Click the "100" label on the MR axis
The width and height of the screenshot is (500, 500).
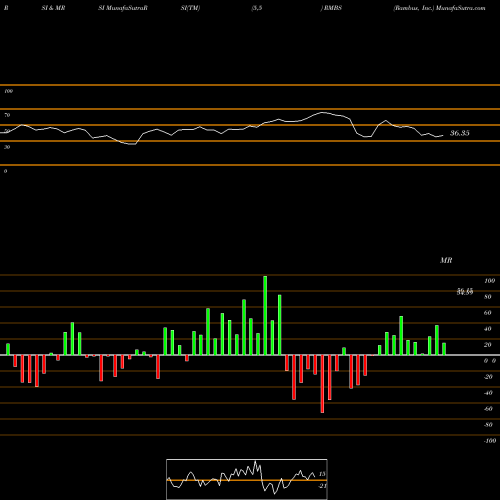click(489, 281)
